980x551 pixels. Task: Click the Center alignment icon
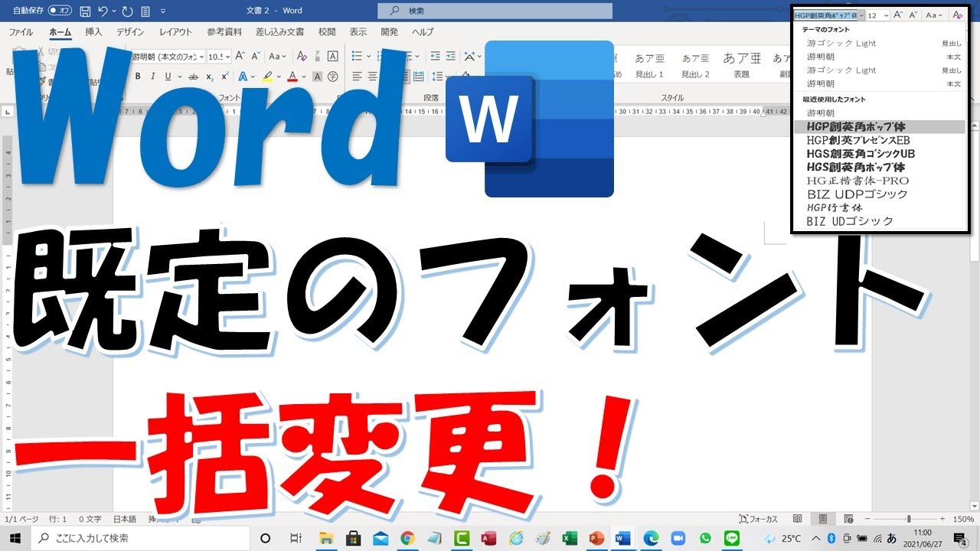(x=372, y=77)
